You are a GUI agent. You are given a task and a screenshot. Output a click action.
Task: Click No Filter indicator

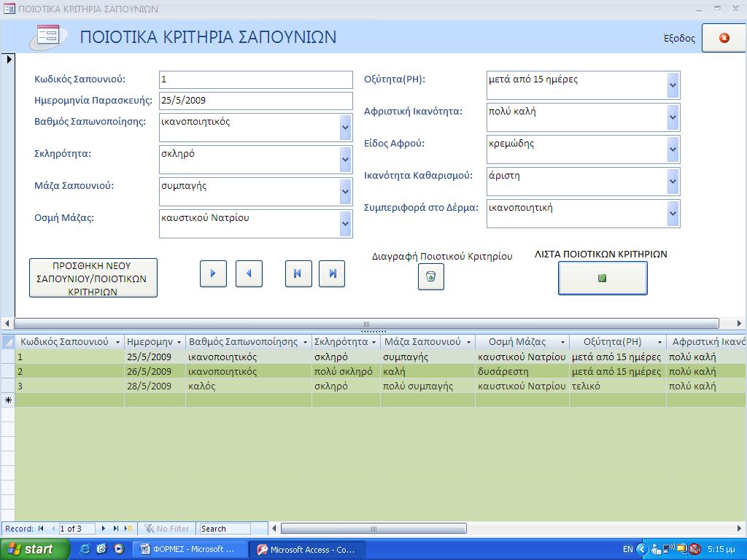click(x=167, y=529)
